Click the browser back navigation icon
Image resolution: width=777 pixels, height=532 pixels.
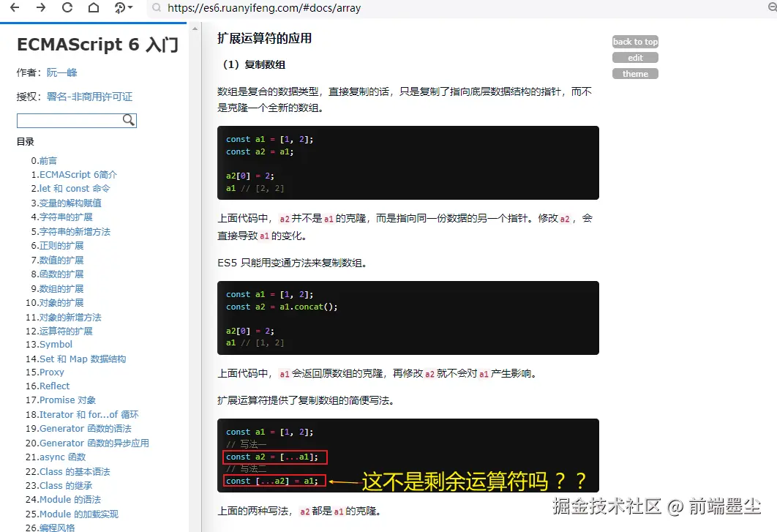point(15,7)
